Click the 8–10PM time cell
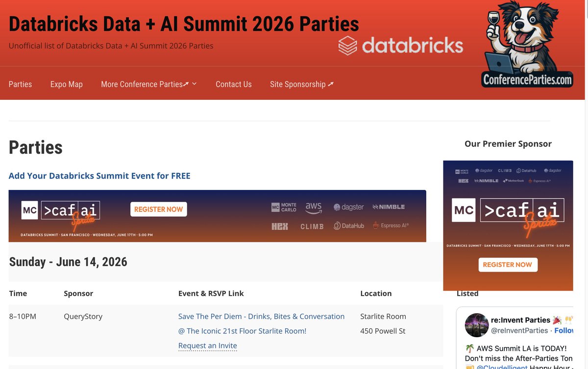 23,317
